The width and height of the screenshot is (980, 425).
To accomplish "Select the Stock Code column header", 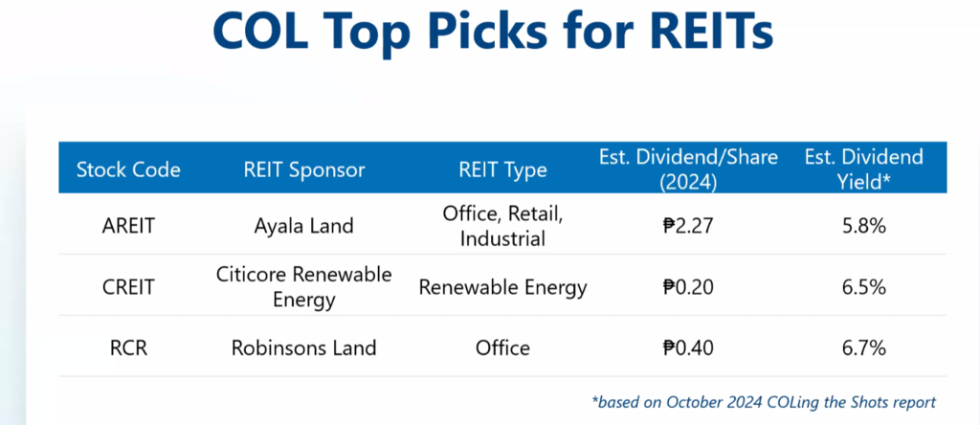I will point(128,170).
